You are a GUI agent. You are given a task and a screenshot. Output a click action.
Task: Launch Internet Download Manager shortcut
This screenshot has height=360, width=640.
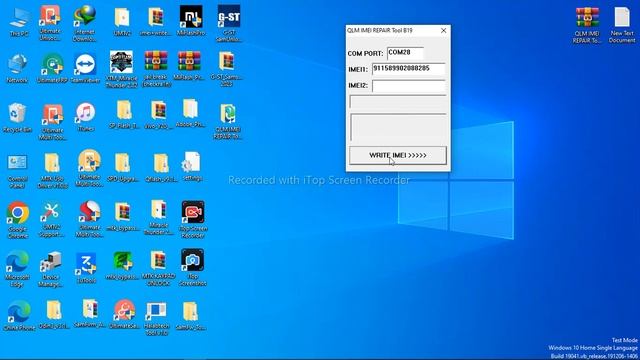tap(84, 23)
